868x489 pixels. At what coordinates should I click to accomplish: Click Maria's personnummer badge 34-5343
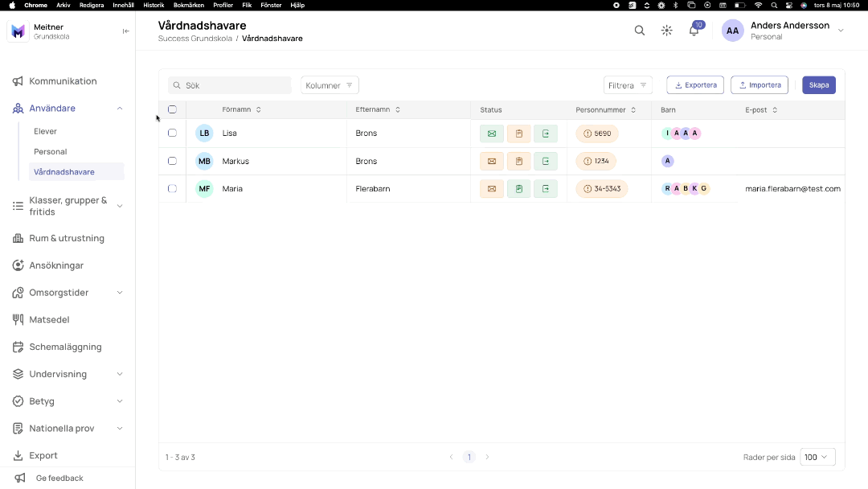[x=602, y=189]
